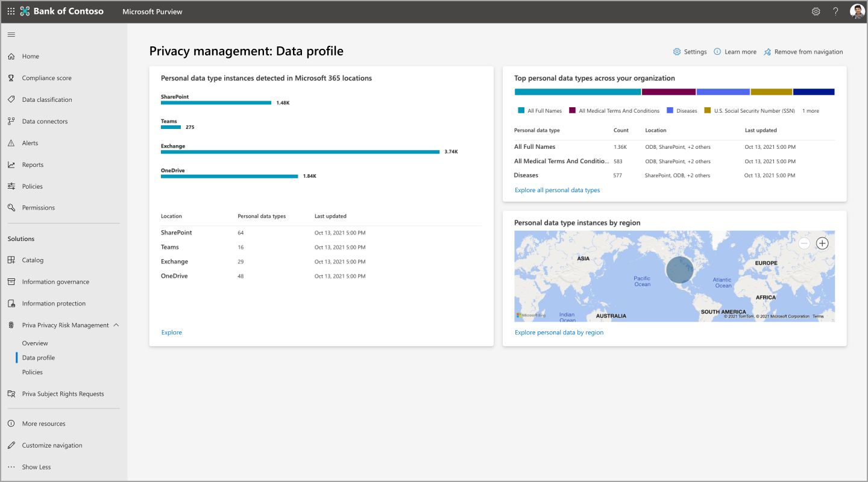This screenshot has width=868, height=482.
Task: Click the Remove from navigation button
Action: pos(803,52)
